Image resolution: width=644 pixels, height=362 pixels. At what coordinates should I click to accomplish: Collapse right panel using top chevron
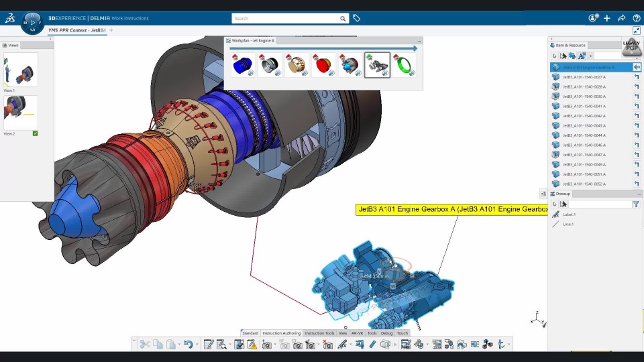(551, 39)
